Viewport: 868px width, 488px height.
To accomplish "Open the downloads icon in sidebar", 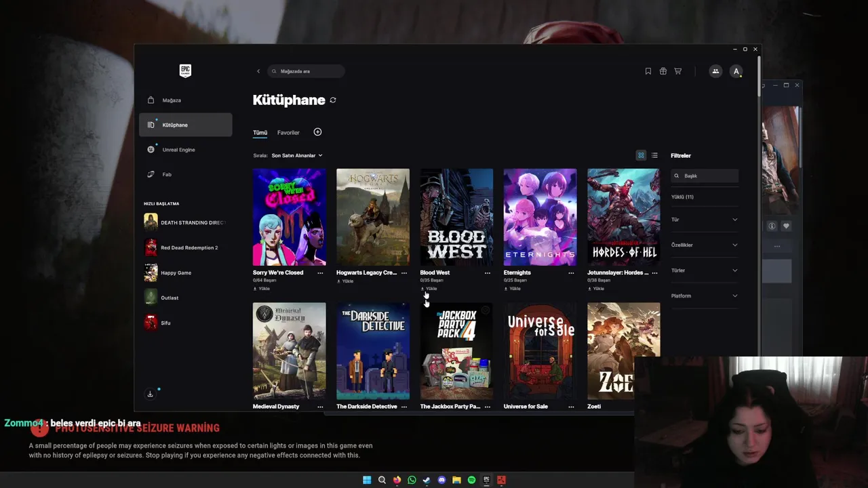I will point(151,394).
